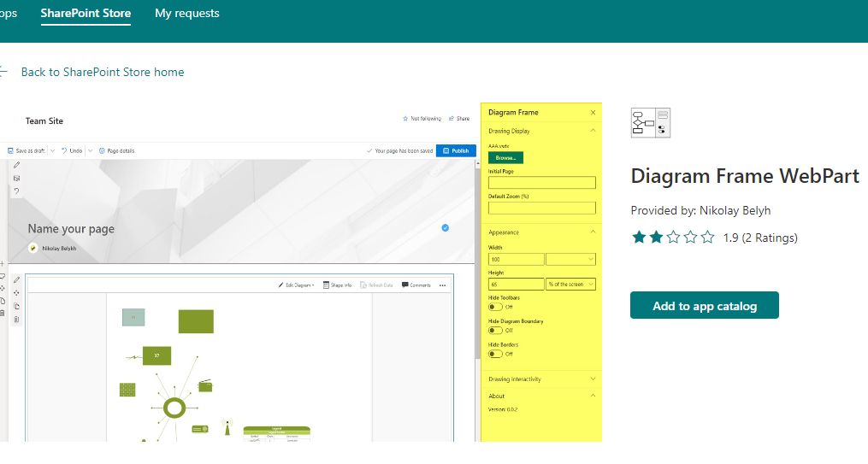Screen dimensions: 868x464
Task: Collapse the Drawing Display section
Action: point(593,131)
